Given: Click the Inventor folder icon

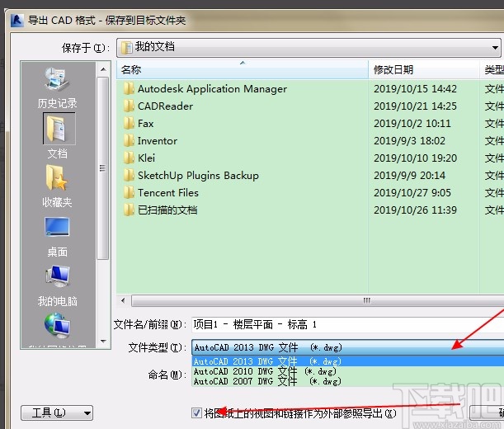Looking at the screenshot, I should tap(129, 140).
